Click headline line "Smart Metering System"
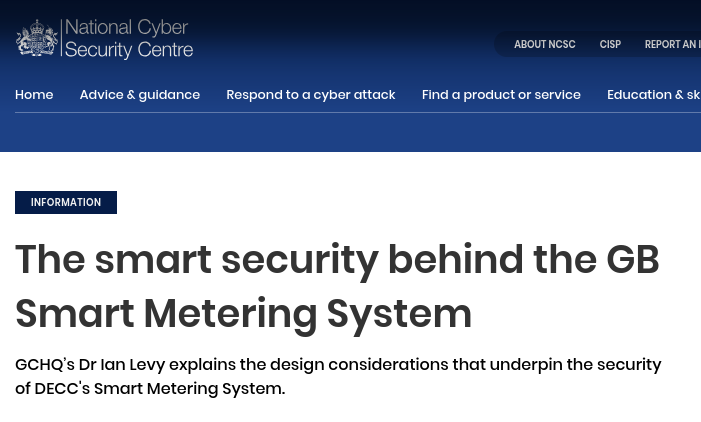701x422 pixels. (x=243, y=314)
